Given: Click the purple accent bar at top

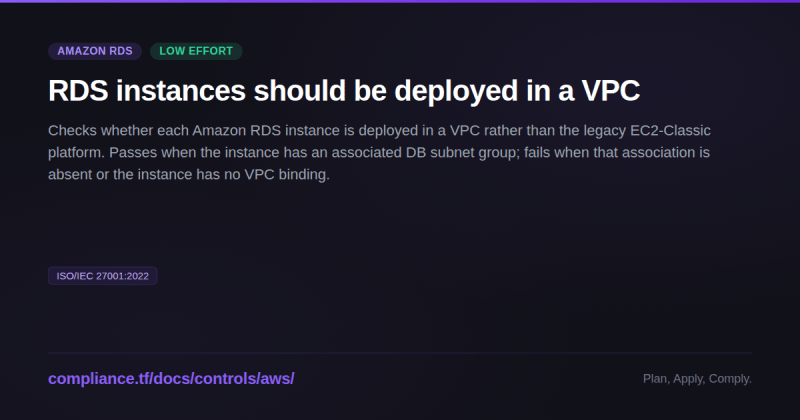Looking at the screenshot, I should (400, 2).
